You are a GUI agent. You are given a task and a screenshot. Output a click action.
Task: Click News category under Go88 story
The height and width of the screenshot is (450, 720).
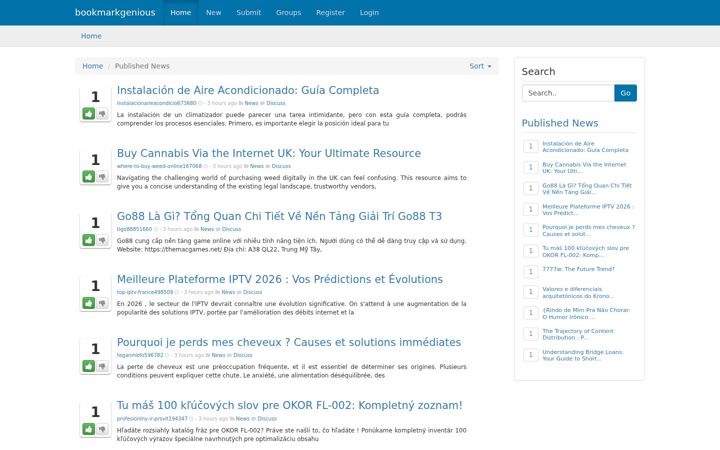coord(207,229)
